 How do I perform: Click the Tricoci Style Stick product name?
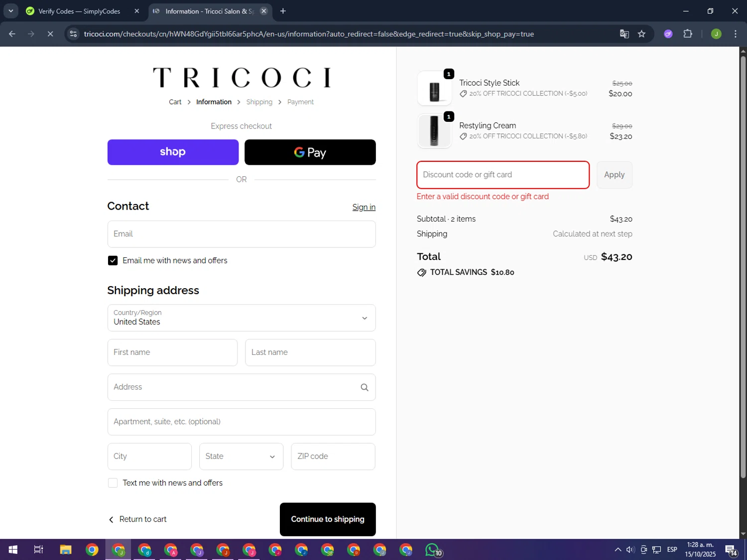[x=489, y=83]
